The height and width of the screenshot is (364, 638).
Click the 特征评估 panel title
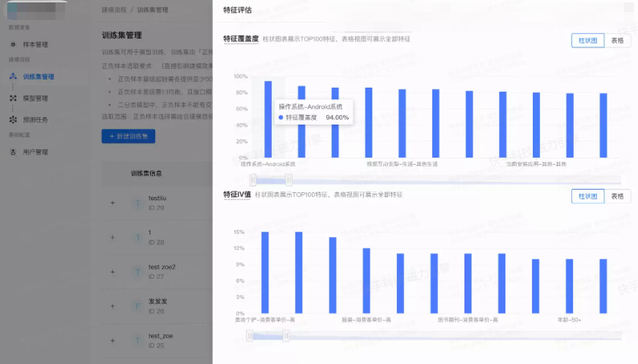[x=237, y=10]
